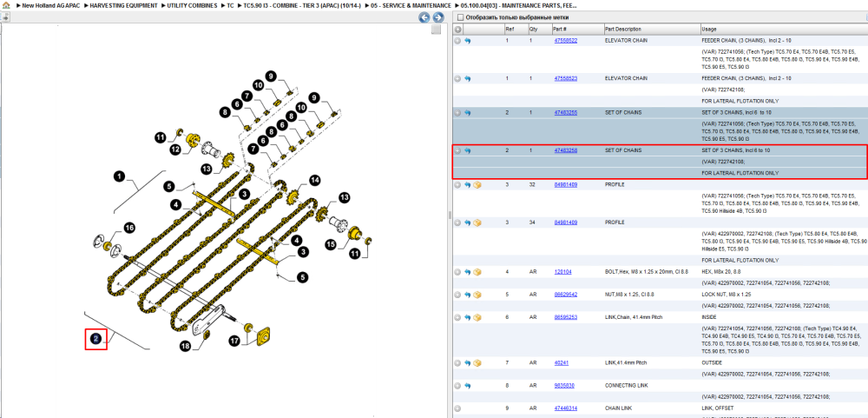The height and width of the screenshot is (418, 868).
Task: Click splitter handle between diagram and table
Action: [x=450, y=215]
